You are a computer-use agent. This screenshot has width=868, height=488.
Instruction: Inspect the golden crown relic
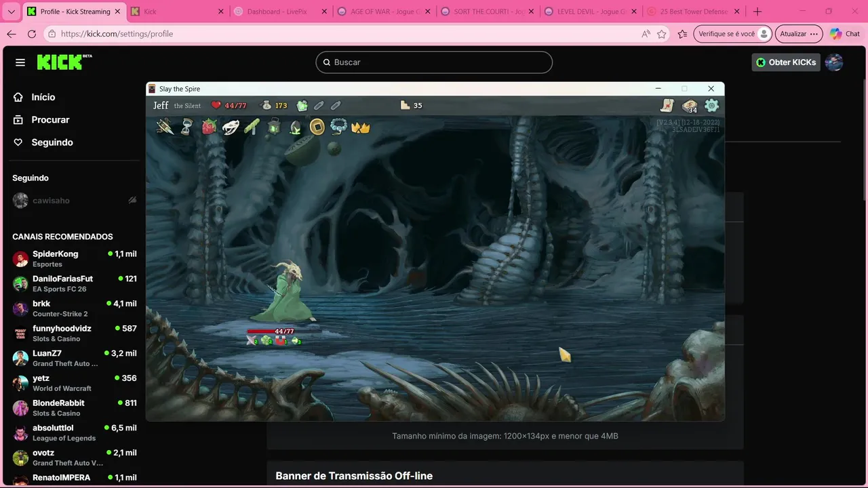360,127
